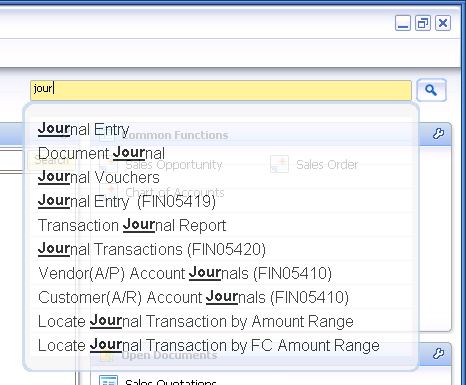The height and width of the screenshot is (385, 466).
Task: Open the 'Sales Order' shortcut link
Action: click(327, 165)
